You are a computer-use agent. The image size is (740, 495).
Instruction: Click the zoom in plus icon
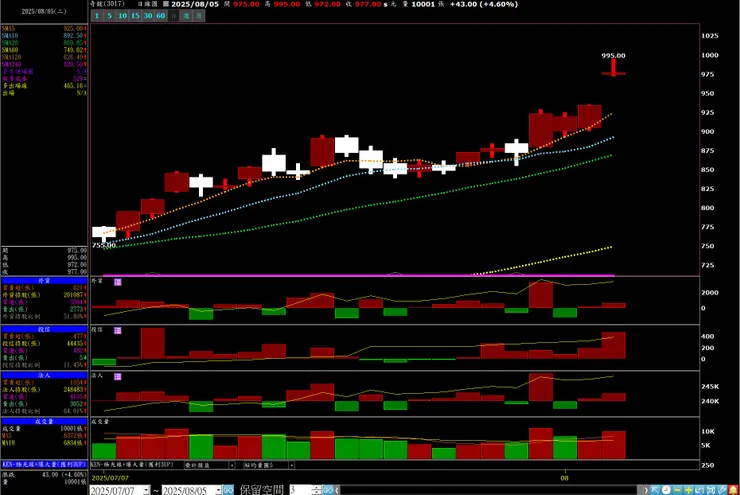click(x=688, y=490)
